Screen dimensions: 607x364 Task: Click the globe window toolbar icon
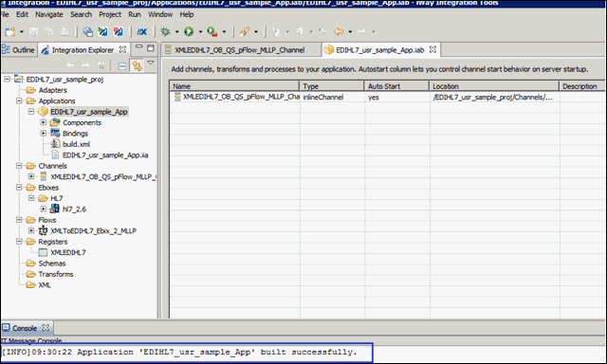[88, 31]
